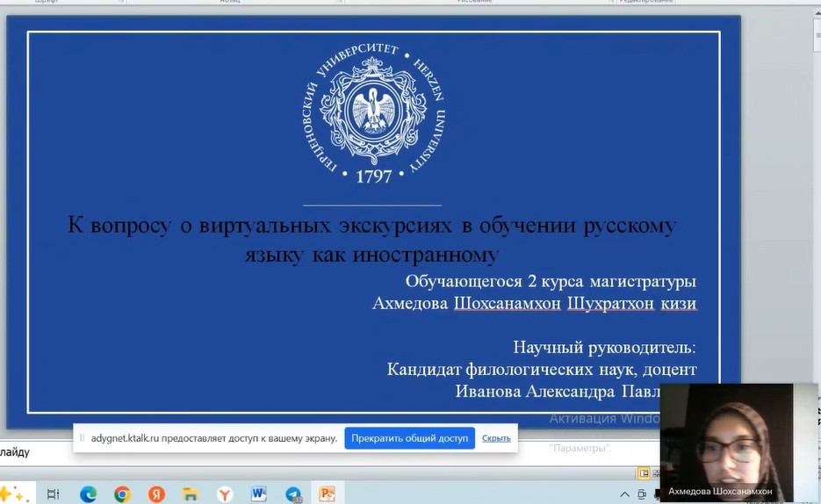Open File Explorer from the taskbar
821x504 pixels.
(x=190, y=493)
